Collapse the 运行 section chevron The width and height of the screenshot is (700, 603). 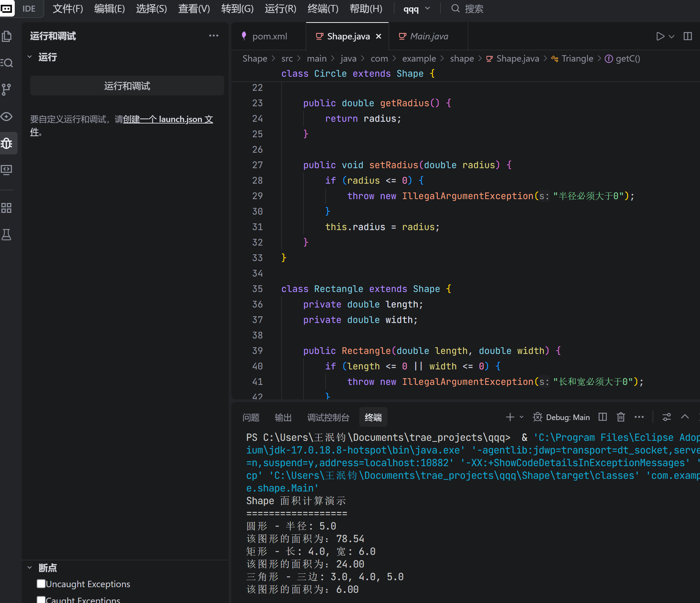(30, 57)
